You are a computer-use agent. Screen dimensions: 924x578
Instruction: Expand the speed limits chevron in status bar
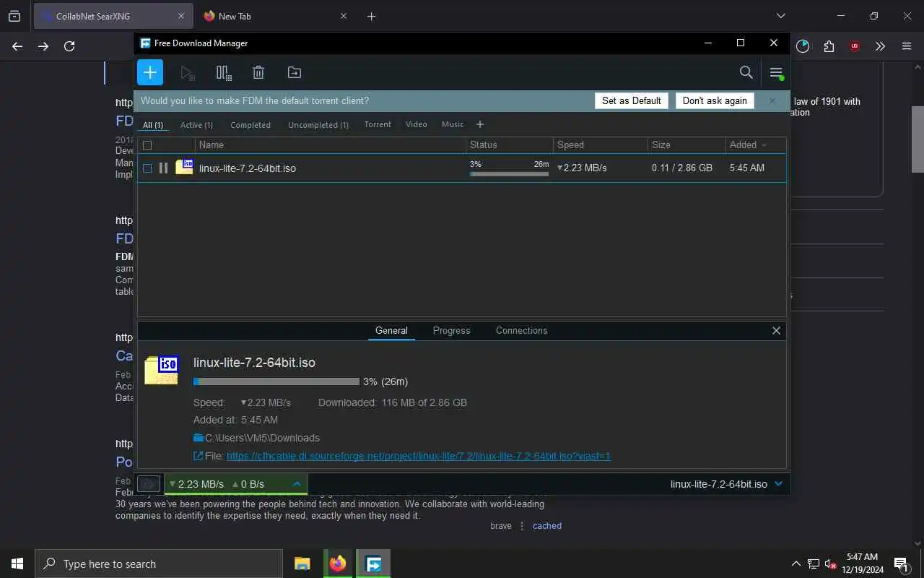click(x=297, y=483)
